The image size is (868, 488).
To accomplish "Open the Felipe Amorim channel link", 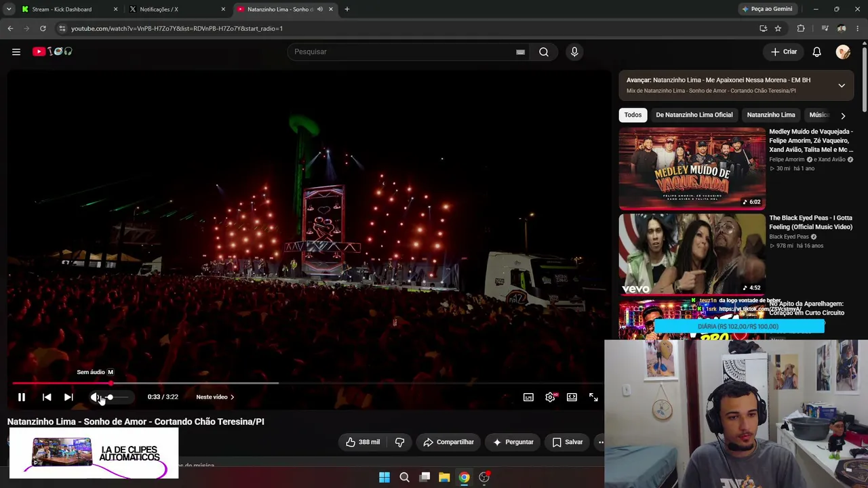I will pyautogui.click(x=787, y=159).
